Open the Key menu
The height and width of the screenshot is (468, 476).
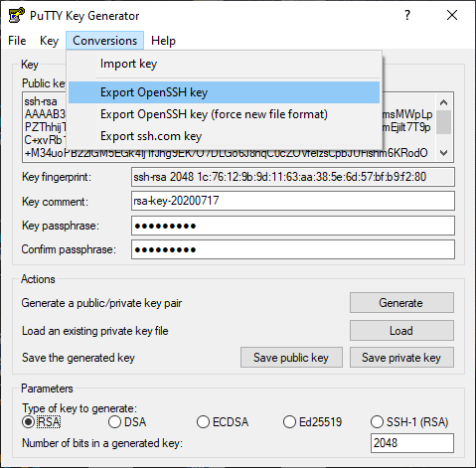click(49, 41)
